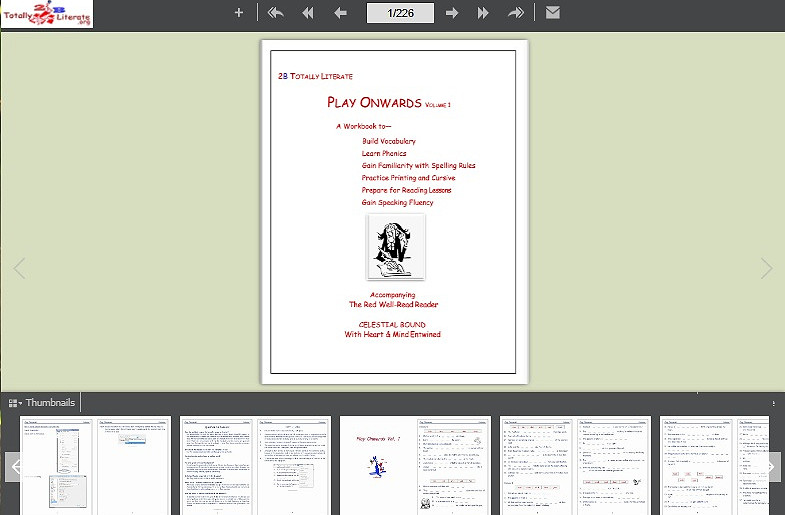
Task: Go to next page with single right arrow
Action: [x=452, y=13]
